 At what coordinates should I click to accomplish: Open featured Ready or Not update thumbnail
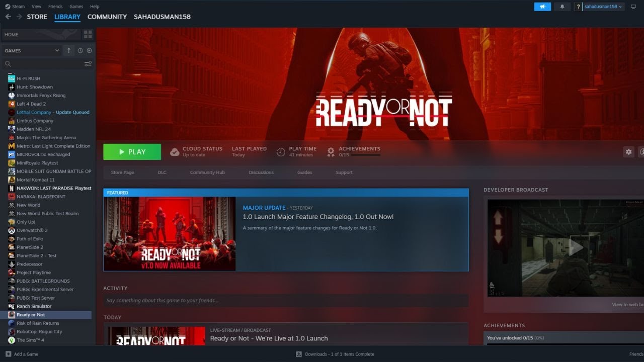[x=170, y=234]
